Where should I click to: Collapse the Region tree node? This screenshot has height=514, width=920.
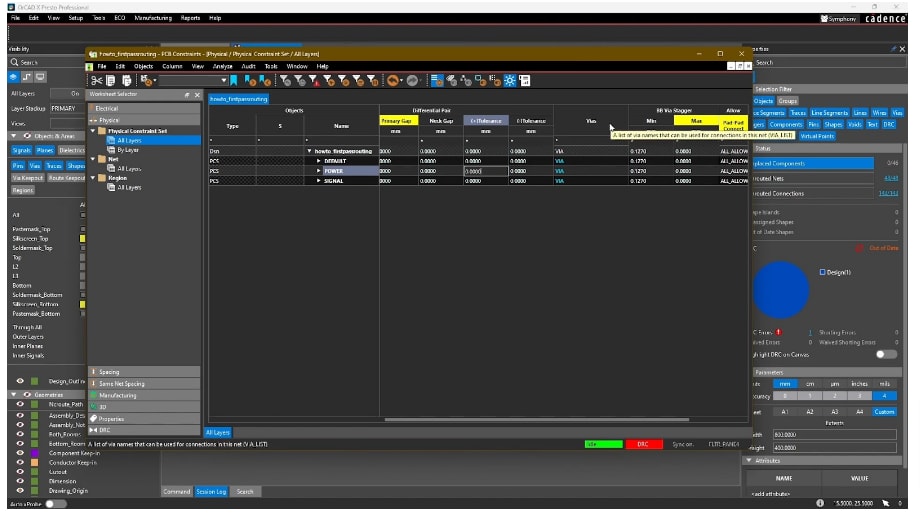[x=93, y=178]
